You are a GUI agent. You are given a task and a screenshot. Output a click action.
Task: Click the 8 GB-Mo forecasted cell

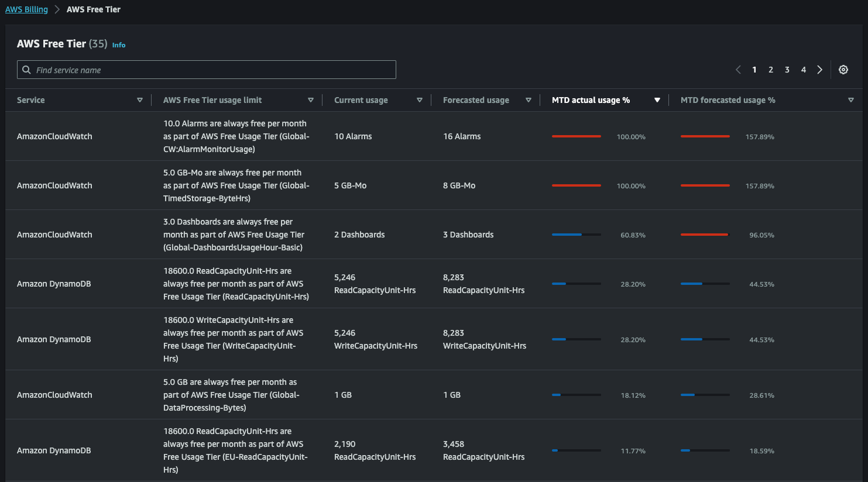click(459, 185)
